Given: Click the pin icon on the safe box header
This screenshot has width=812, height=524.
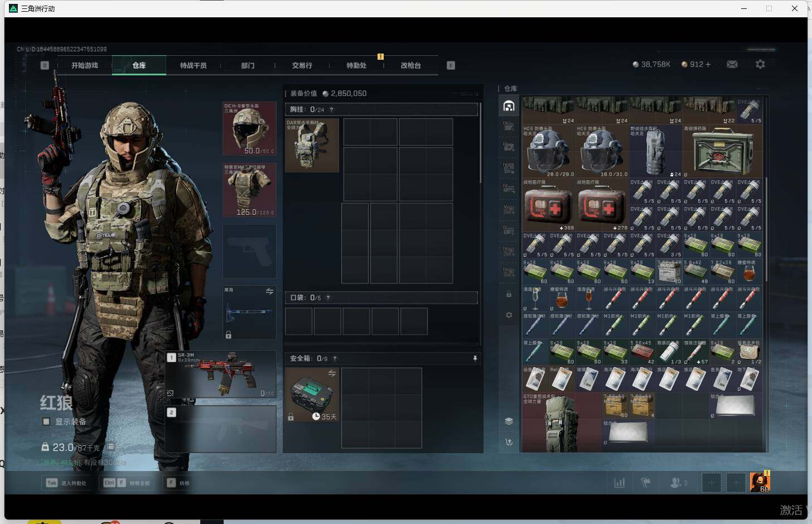Looking at the screenshot, I should click(x=475, y=358).
